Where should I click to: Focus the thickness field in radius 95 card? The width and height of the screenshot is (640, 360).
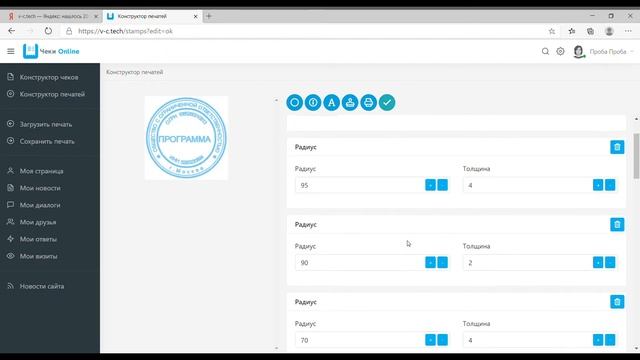[527, 185]
